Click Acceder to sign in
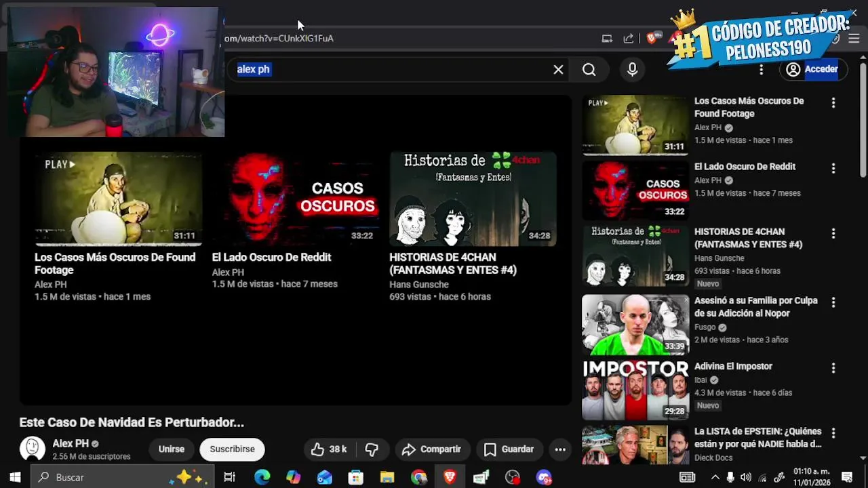This screenshot has width=868, height=488. coord(812,69)
